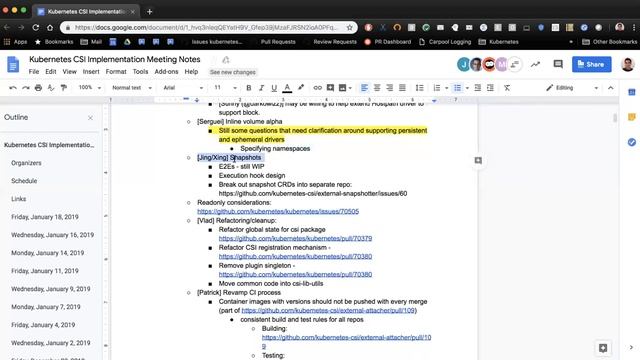Set justified text alignment
Image resolution: width=640 pixels, height=360 pixels.
pyautogui.click(x=402, y=88)
